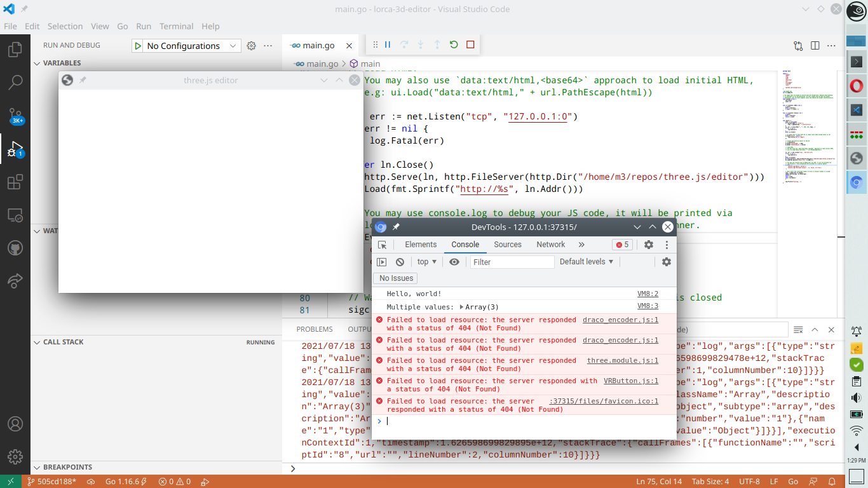868x488 pixels.
Task: Open Run and Debug views more actions menu
Action: 268,46
